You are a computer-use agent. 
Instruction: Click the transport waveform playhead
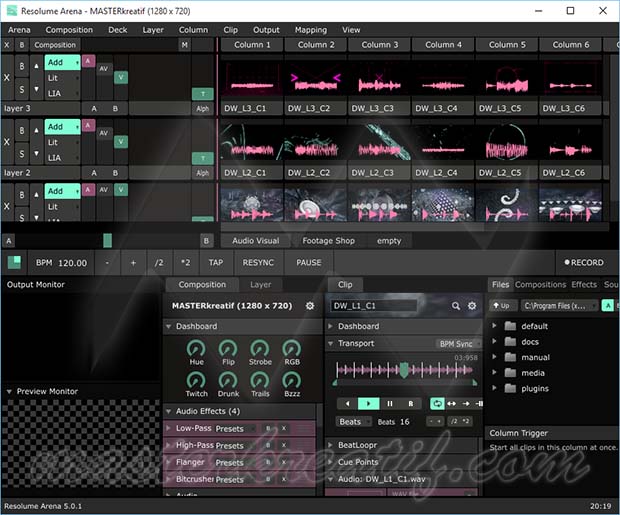pos(404,370)
